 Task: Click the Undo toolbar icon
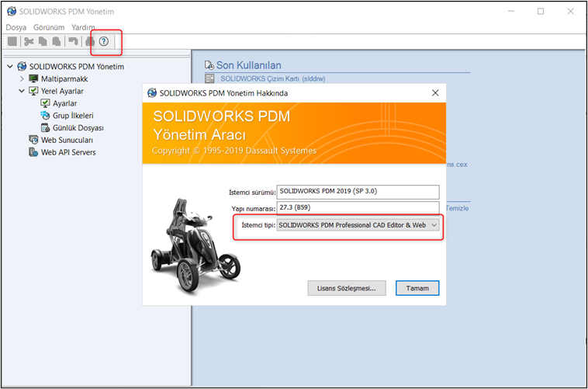pyautogui.click(x=73, y=41)
